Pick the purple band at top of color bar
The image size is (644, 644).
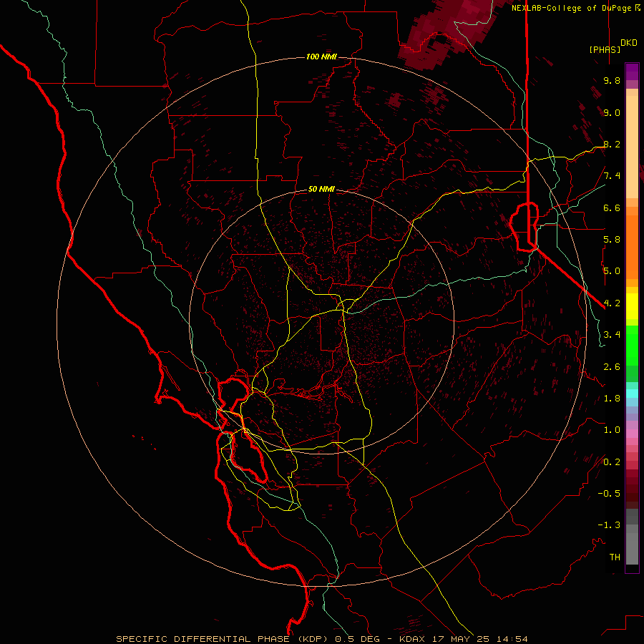(632, 72)
